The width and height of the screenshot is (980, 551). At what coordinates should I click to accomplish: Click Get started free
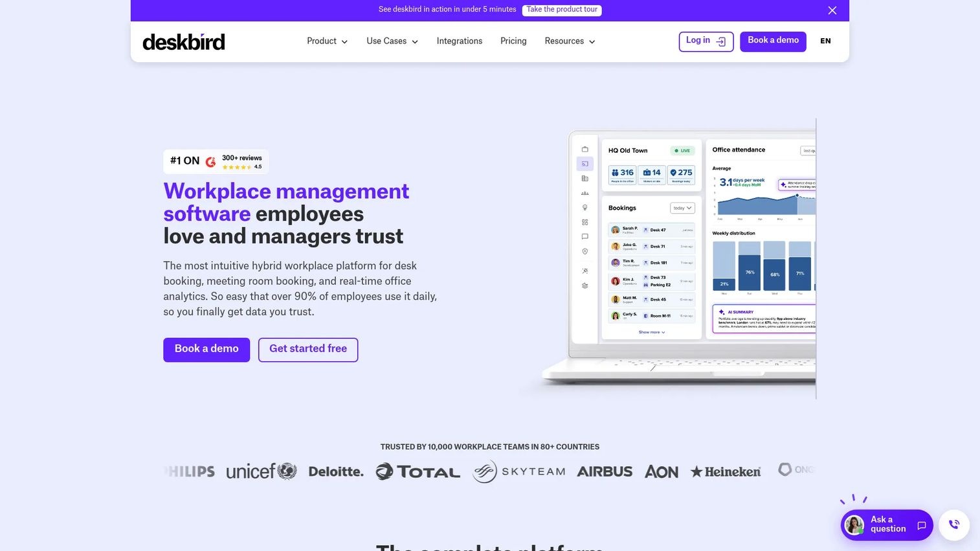[308, 350]
